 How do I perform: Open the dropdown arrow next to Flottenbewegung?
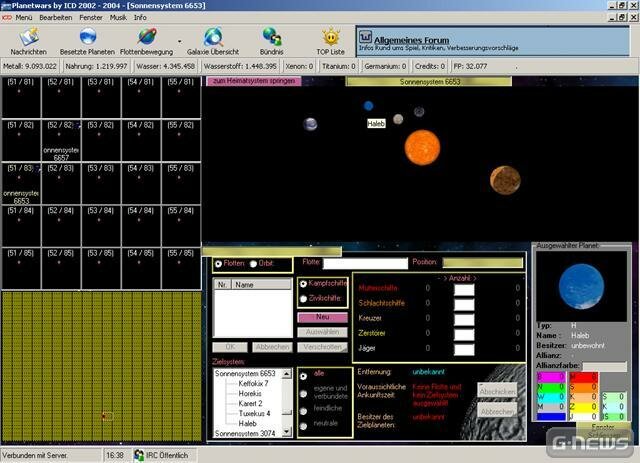(179, 41)
